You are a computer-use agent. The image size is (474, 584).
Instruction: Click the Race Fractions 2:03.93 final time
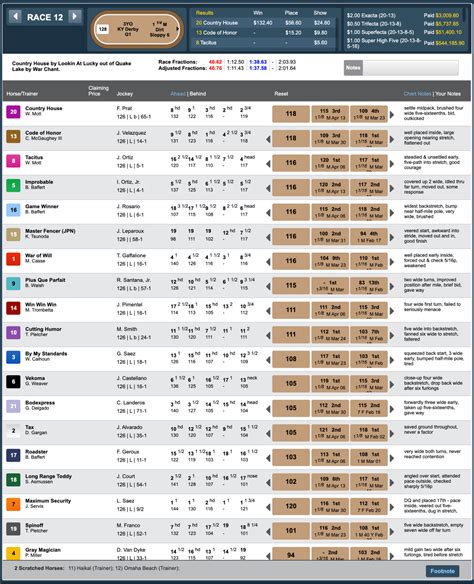click(x=286, y=62)
